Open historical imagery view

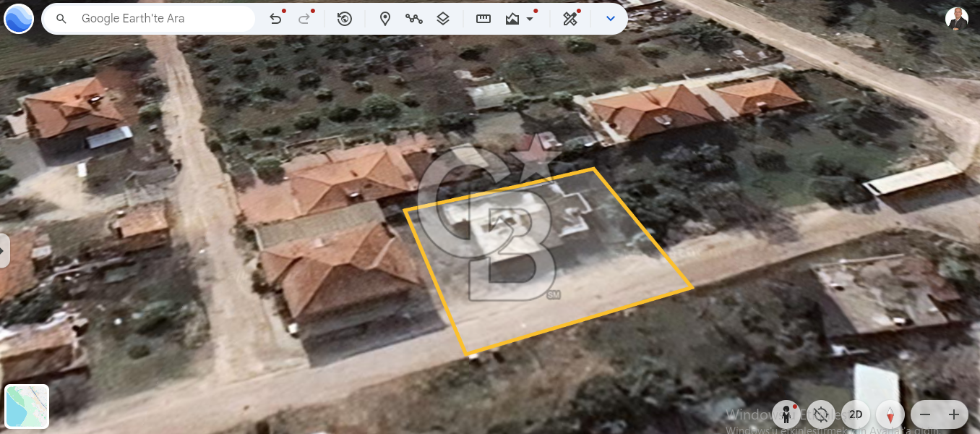pos(345,19)
